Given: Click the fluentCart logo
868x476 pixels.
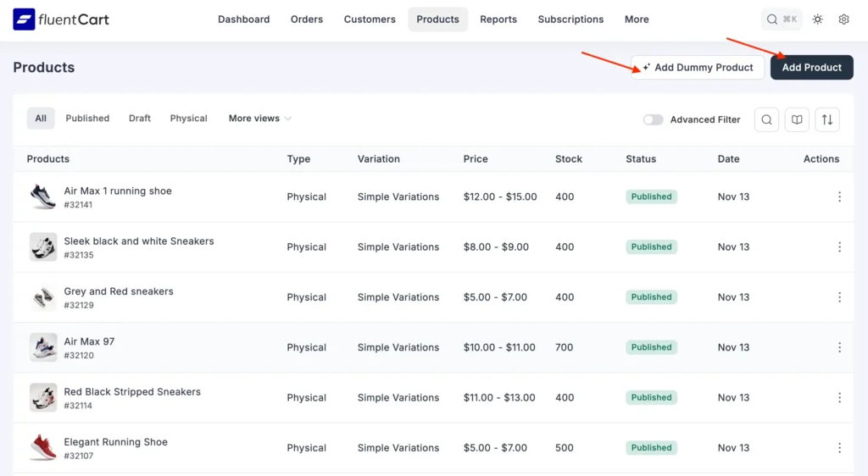Looking at the screenshot, I should pyautogui.click(x=61, y=19).
